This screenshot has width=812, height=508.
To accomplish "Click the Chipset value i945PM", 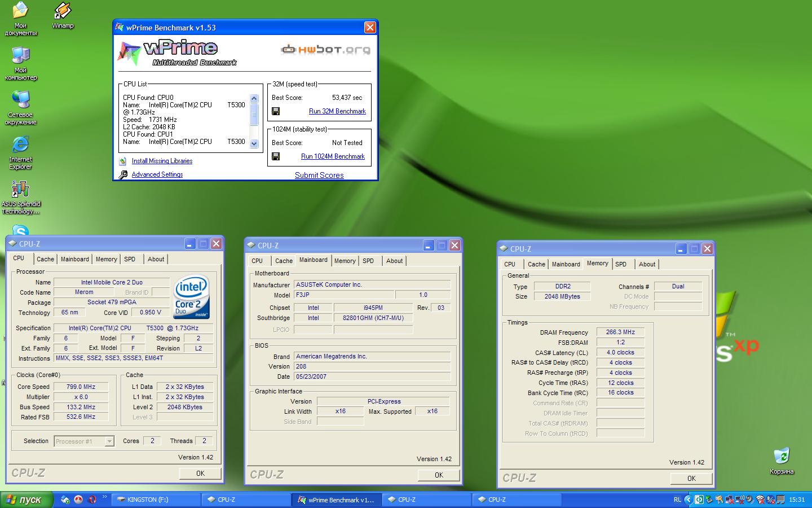I will click(x=373, y=308).
